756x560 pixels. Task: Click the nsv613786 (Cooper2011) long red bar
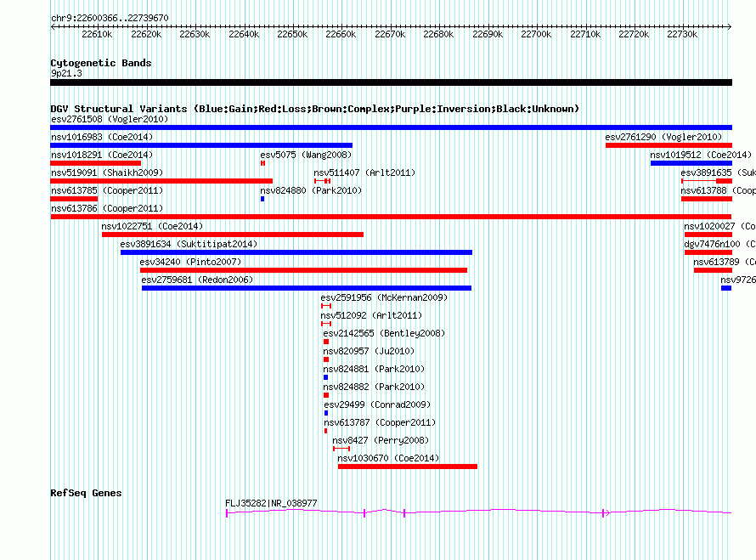(x=391, y=217)
